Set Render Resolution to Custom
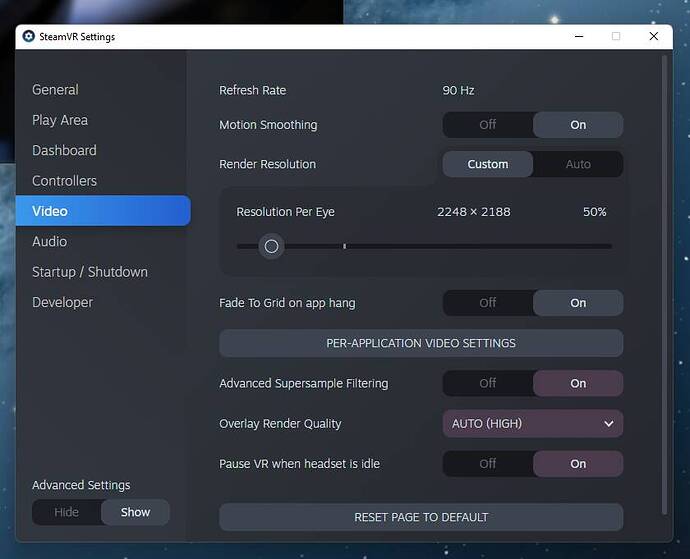Viewport: 690px width, 559px height. 488,164
